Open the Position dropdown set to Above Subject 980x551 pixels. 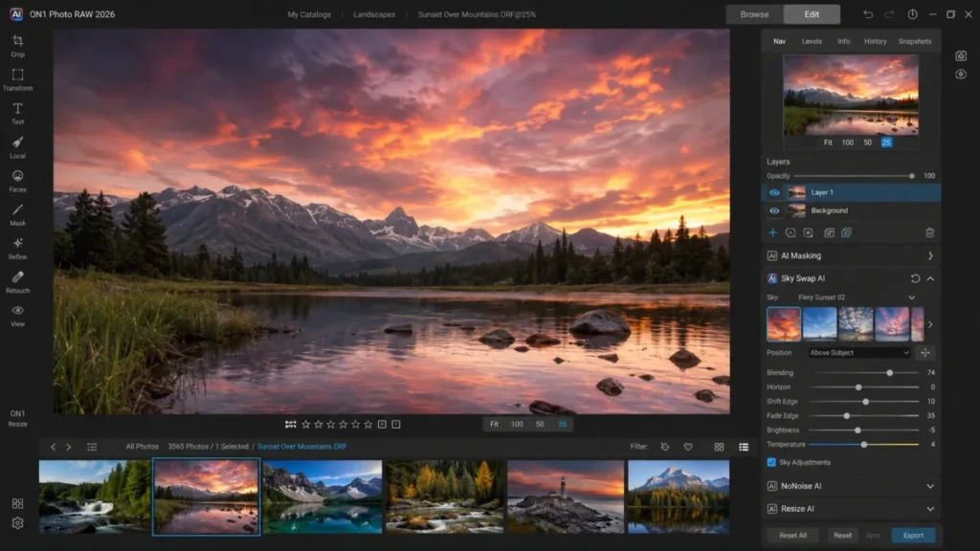pyautogui.click(x=859, y=353)
